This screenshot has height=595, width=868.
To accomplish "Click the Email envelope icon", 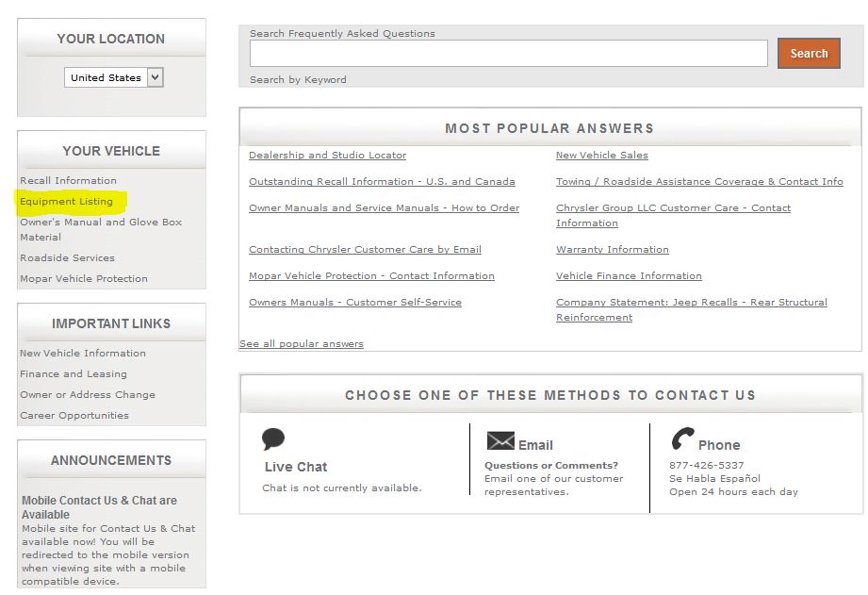I will pos(500,441).
